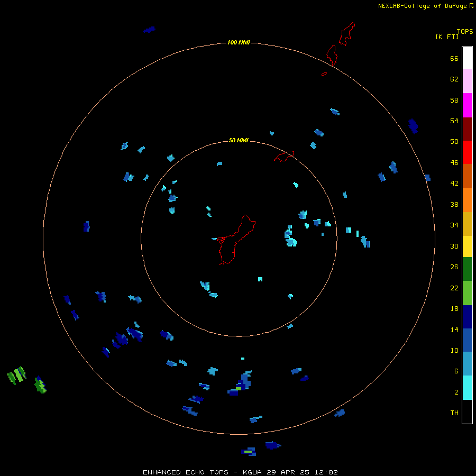Click the 100 NMI range ring label
This screenshot has width=476, height=476.
click(x=239, y=42)
